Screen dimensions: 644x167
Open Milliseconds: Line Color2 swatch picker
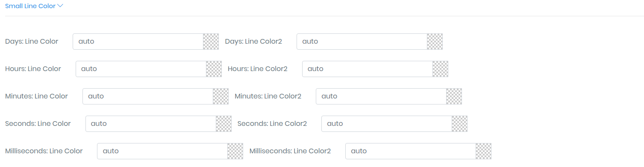483,151
